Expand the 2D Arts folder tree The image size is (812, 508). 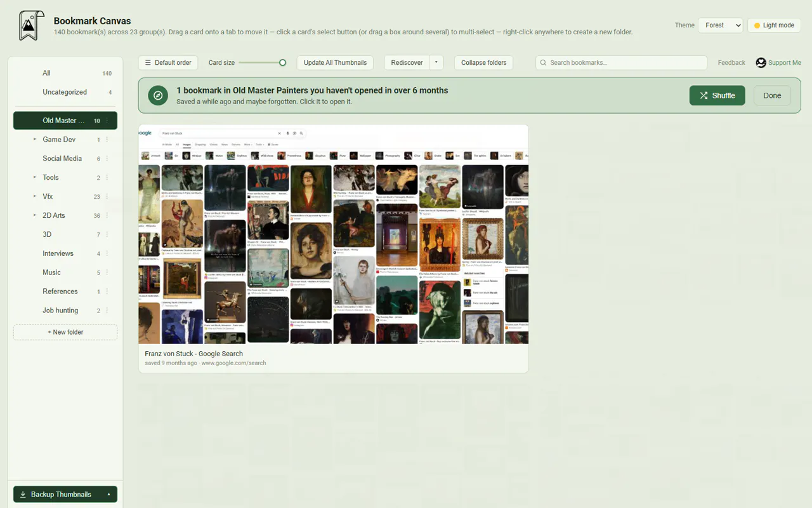pyautogui.click(x=35, y=216)
